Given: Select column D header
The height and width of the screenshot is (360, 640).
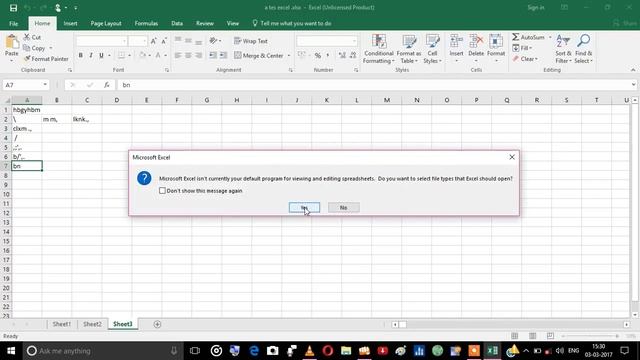Looking at the screenshot, I should point(117,100).
